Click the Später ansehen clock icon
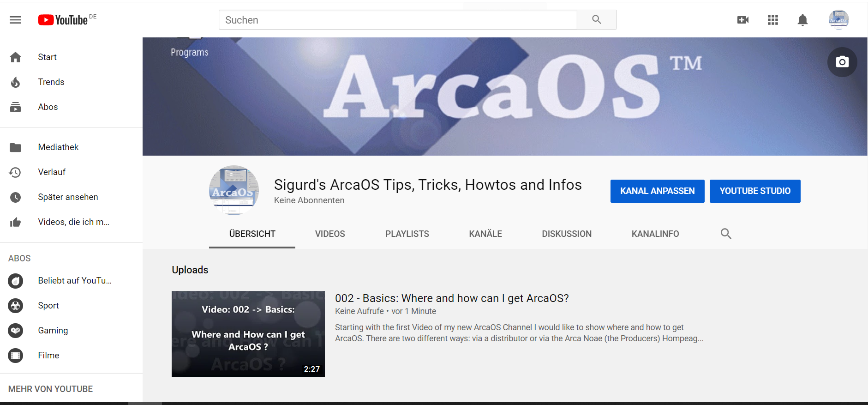The height and width of the screenshot is (405, 868). pos(16,197)
